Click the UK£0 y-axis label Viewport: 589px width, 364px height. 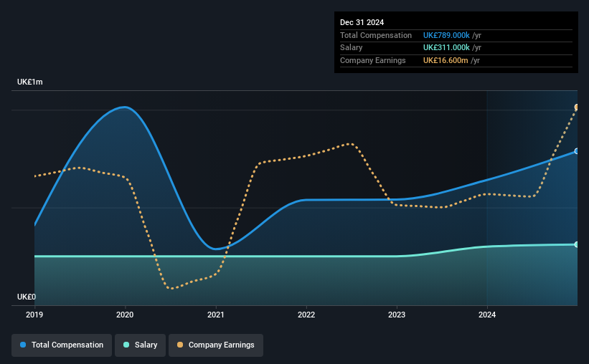[27, 297]
